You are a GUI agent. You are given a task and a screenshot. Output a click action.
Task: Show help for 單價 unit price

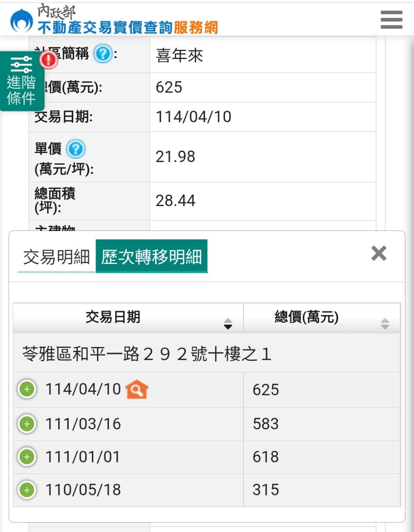[x=76, y=149]
